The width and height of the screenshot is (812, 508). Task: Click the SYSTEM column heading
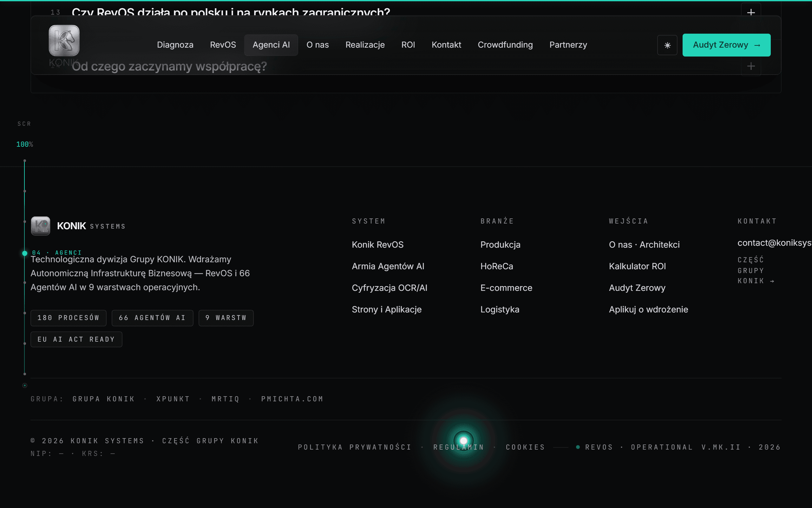[x=369, y=221]
